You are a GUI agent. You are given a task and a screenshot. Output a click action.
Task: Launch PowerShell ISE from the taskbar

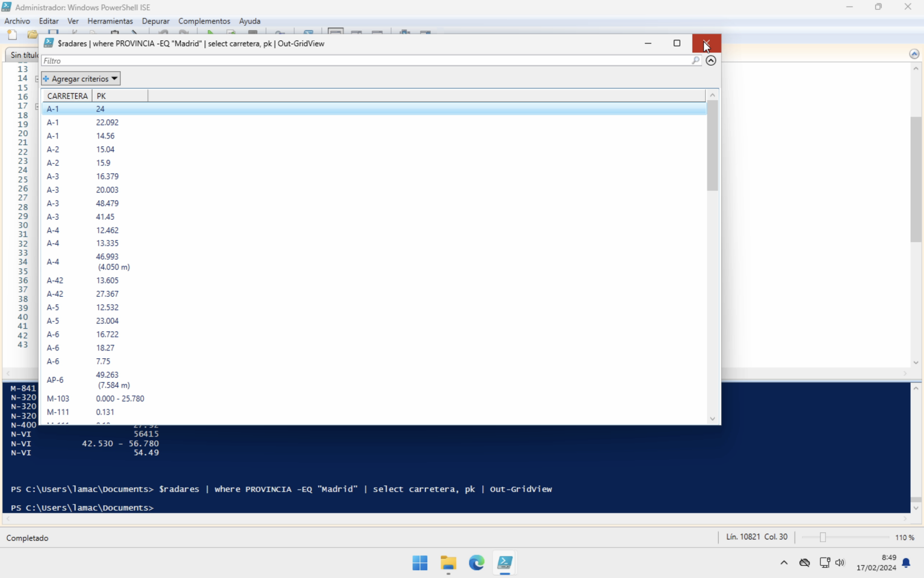pyautogui.click(x=505, y=562)
